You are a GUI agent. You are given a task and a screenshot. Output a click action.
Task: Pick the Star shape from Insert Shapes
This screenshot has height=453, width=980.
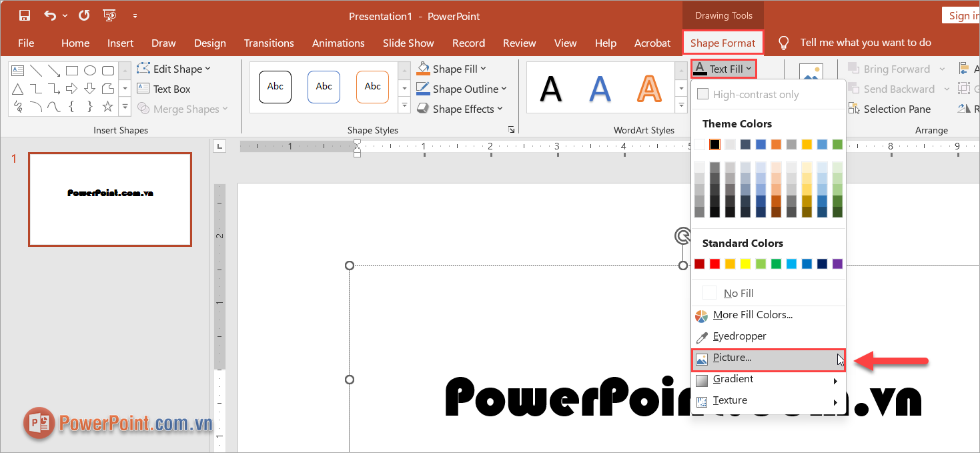coord(107,106)
